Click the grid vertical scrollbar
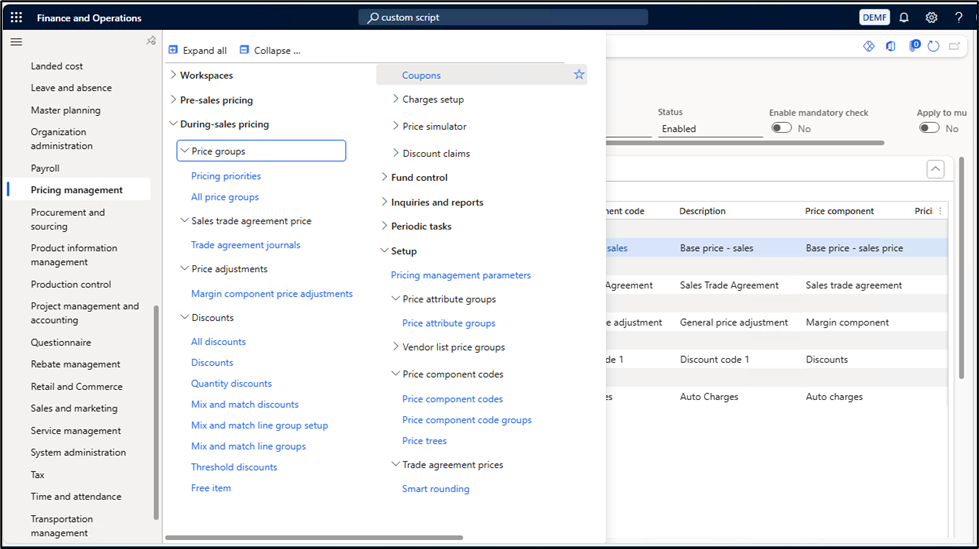The width and height of the screenshot is (979, 549). 962,267
